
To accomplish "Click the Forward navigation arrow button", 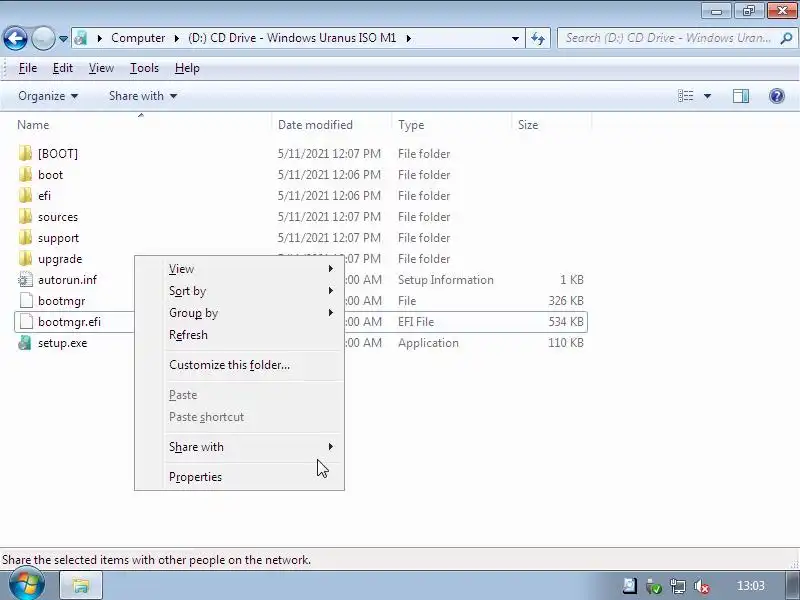I will pyautogui.click(x=43, y=38).
